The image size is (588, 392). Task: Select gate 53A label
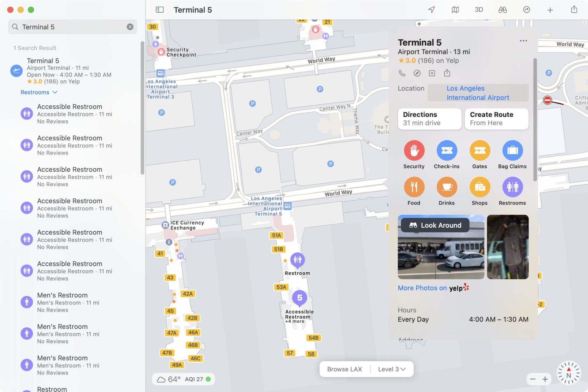pos(281,287)
